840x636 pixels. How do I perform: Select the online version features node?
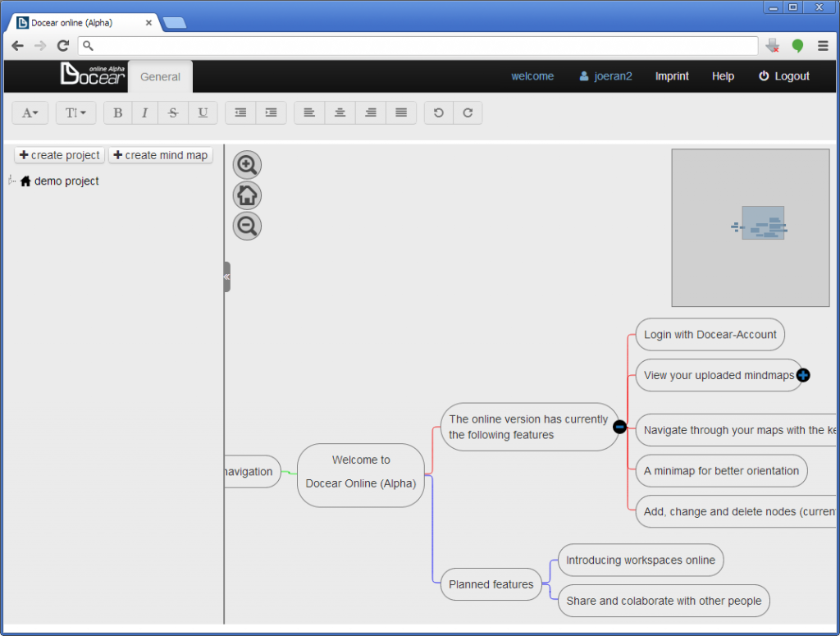[x=529, y=427]
